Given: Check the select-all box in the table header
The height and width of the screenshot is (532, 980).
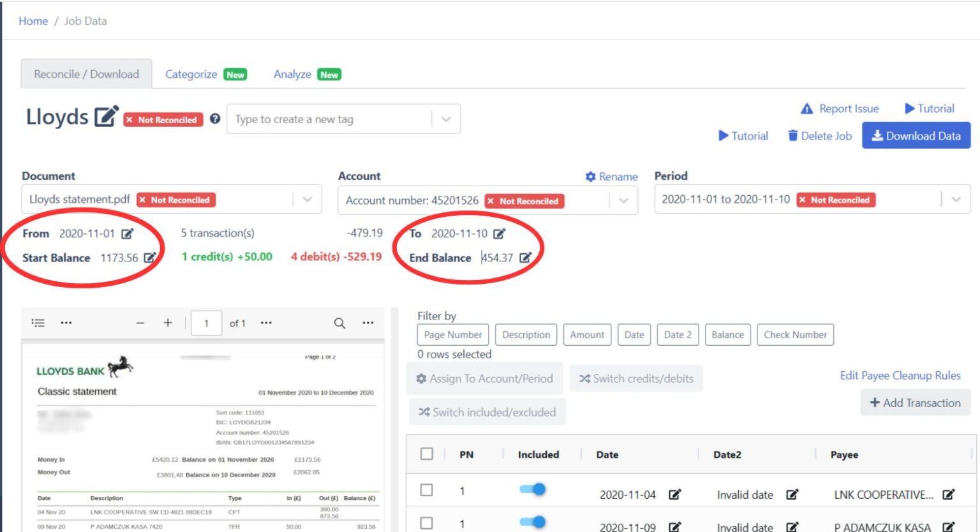Looking at the screenshot, I should (426, 454).
